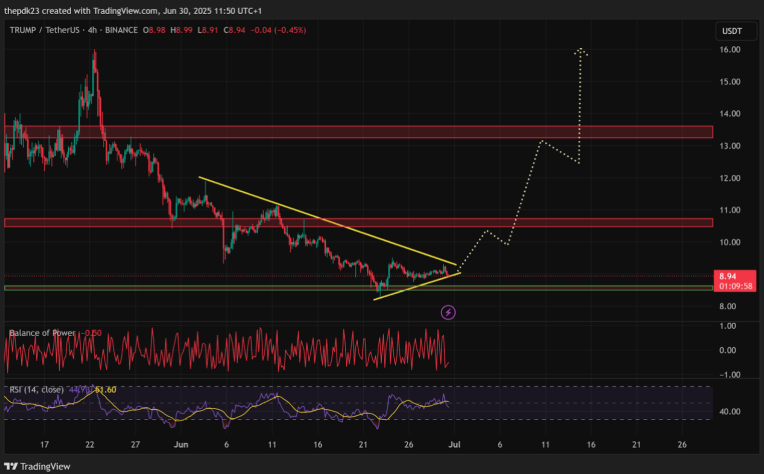The width and height of the screenshot is (764, 474).
Task: Click the 16.00 price axis label
Action: 729,50
